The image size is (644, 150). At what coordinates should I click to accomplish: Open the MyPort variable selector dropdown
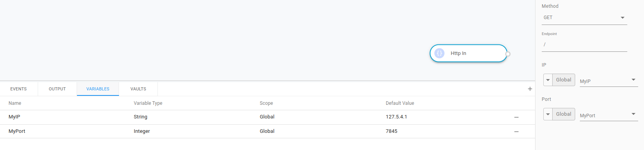(609, 115)
